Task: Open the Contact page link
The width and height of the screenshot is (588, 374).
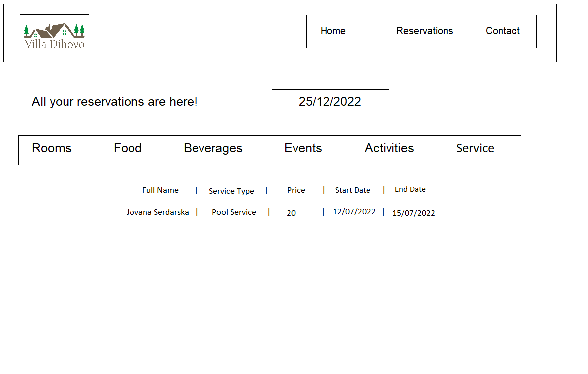Action: (502, 31)
